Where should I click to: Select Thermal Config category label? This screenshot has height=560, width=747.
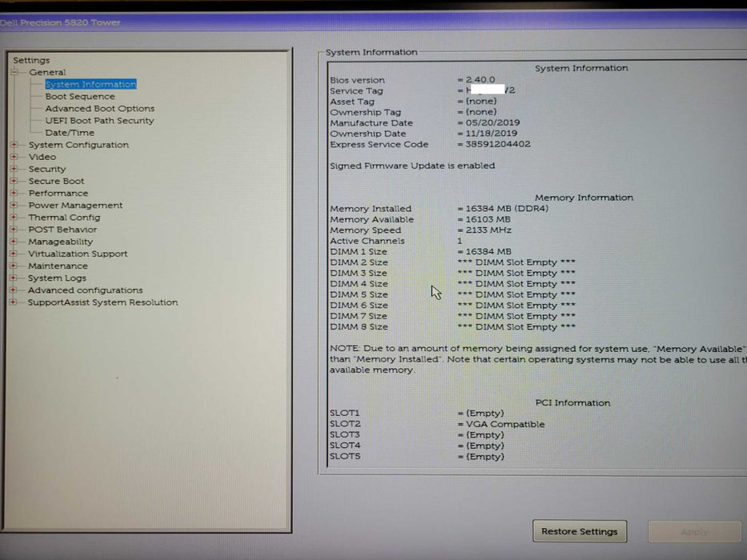click(x=64, y=217)
